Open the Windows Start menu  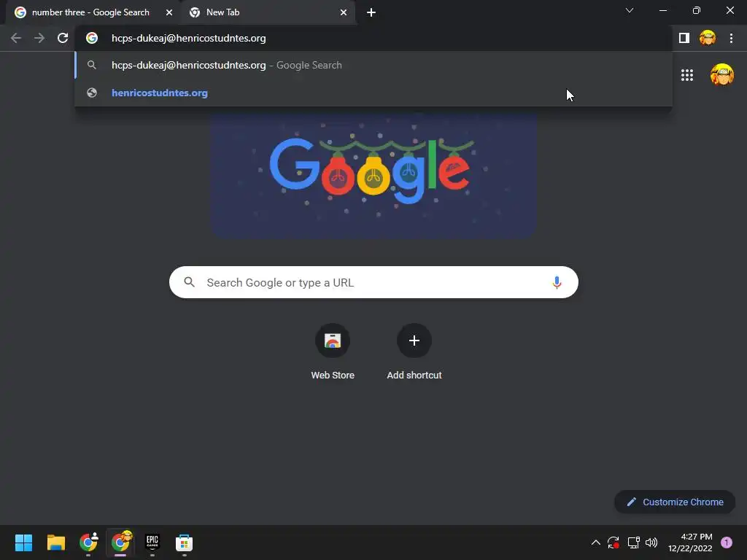pos(24,542)
